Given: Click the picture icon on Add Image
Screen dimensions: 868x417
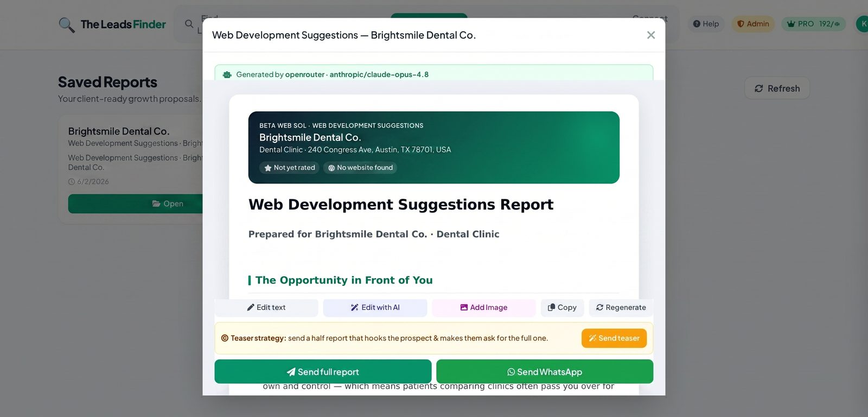Looking at the screenshot, I should coord(464,308).
